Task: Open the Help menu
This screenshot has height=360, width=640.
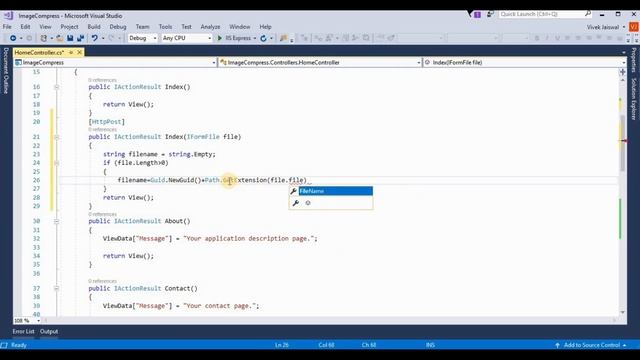Action: (265, 27)
